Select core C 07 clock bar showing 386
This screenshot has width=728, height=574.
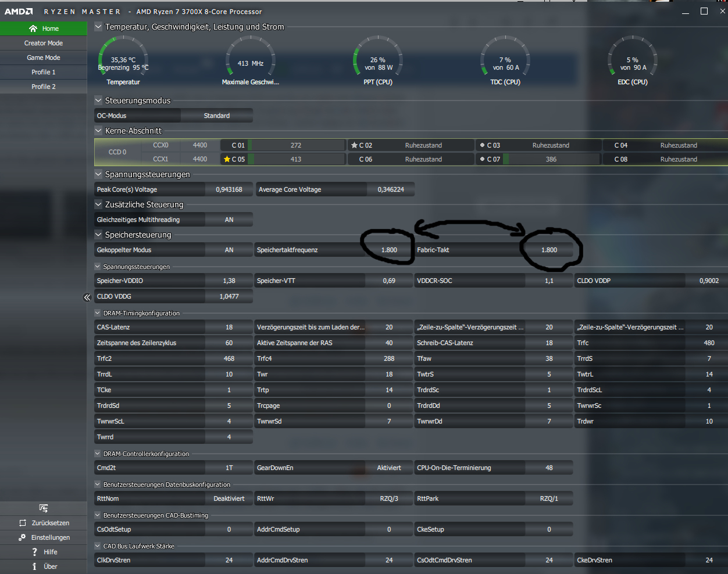coord(551,159)
